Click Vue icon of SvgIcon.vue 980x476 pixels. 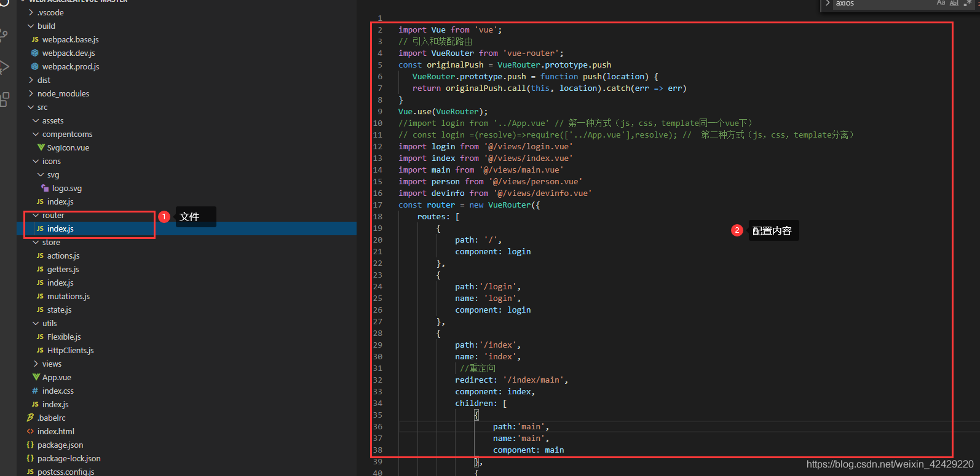click(41, 147)
